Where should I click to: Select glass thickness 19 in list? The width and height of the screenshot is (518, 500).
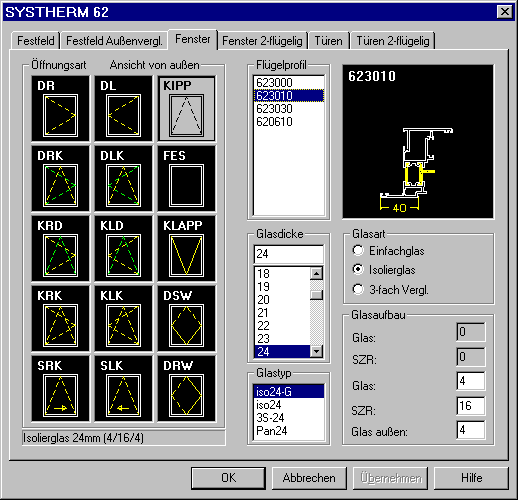click(282, 287)
